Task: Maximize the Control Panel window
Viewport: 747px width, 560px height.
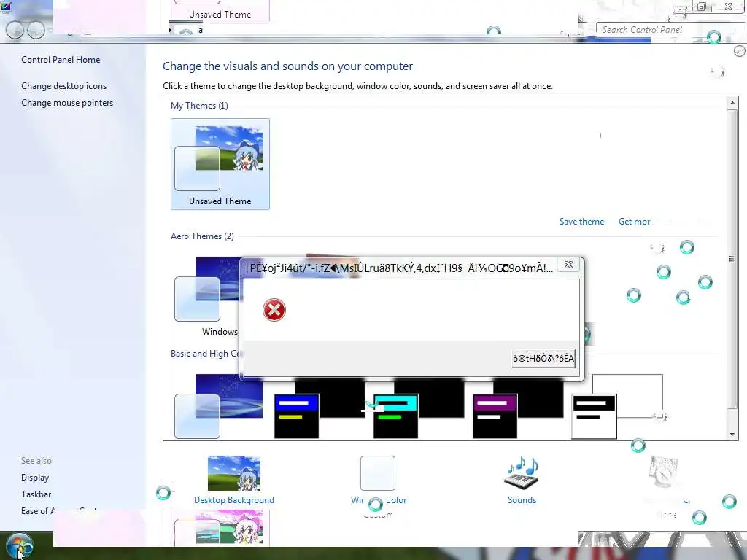Action: point(701,7)
